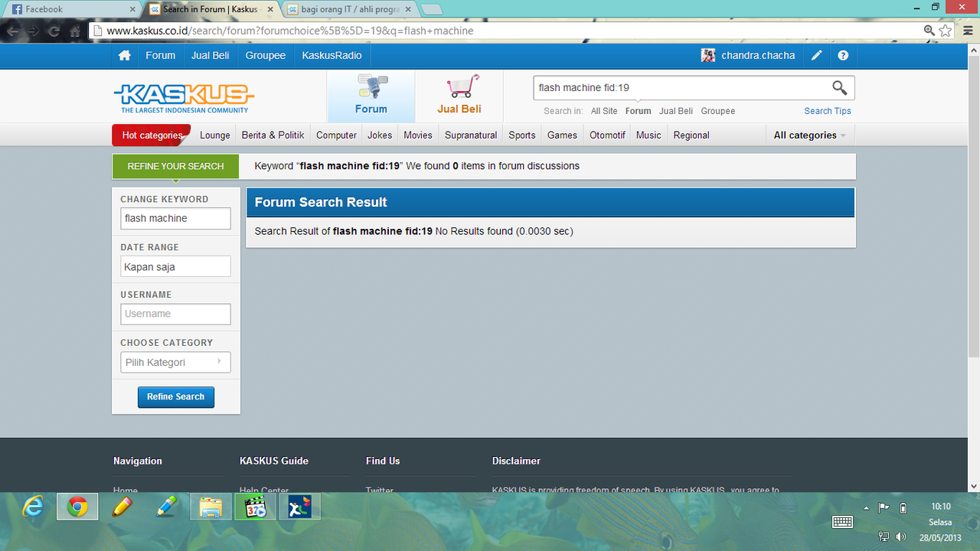Click the Username input field
Screen dimensions: 980x551
pos(175,314)
